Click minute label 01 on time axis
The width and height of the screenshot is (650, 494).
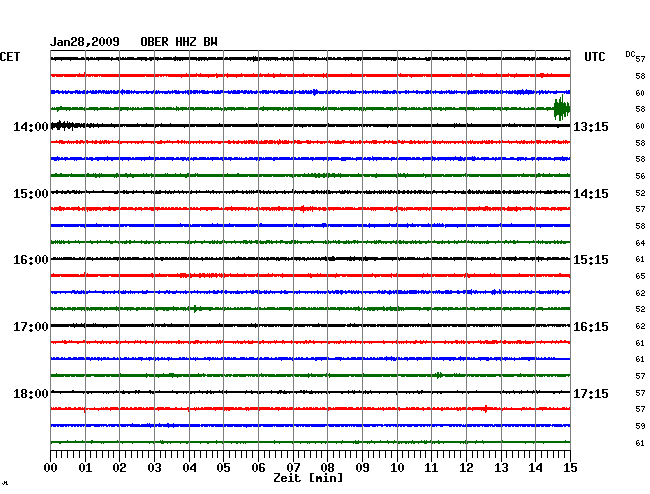(85, 467)
